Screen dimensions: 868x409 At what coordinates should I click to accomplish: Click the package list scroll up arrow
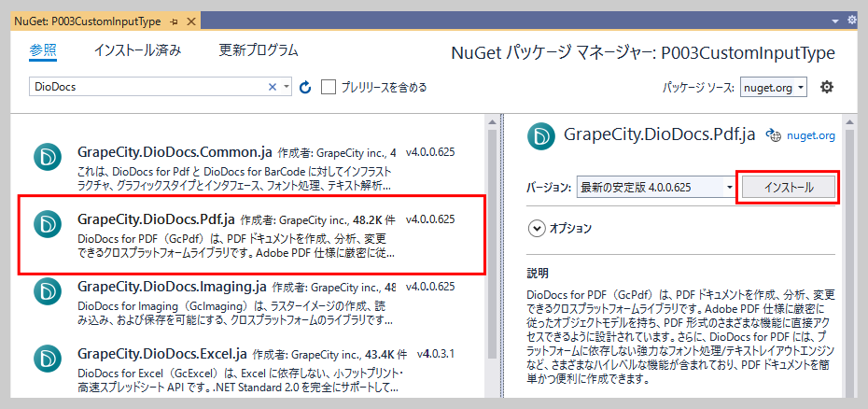[x=492, y=121]
